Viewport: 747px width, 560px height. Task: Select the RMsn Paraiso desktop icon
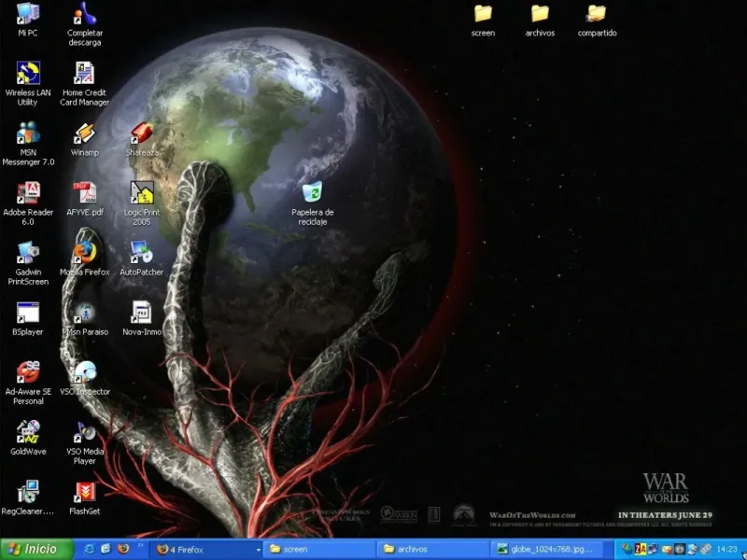click(85, 319)
